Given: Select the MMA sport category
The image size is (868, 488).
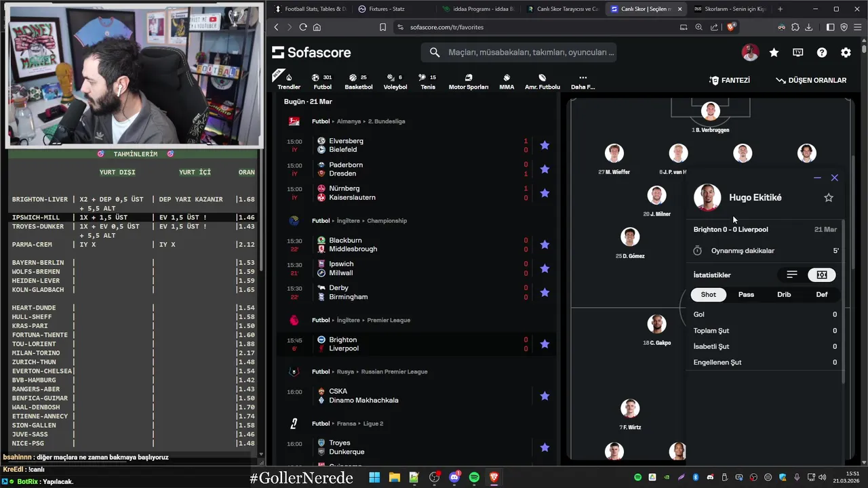Looking at the screenshot, I should tap(507, 81).
